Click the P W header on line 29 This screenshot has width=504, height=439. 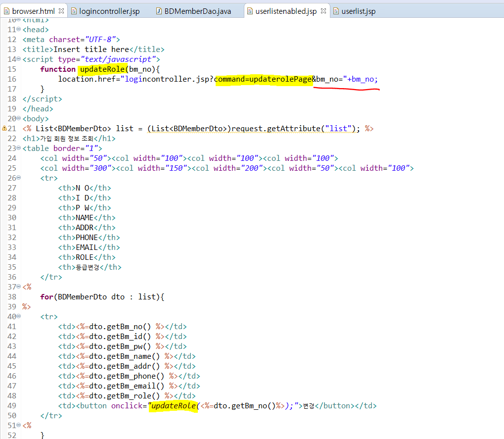82,208
